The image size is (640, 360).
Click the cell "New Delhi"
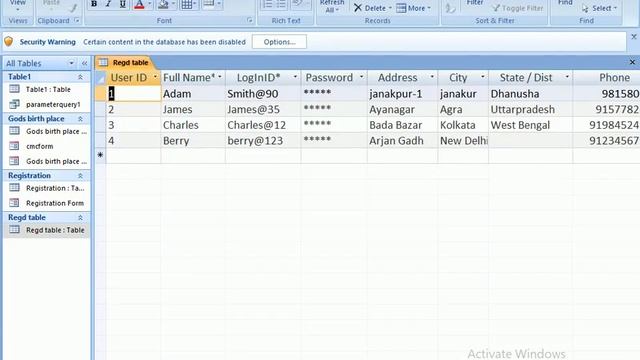coord(463,141)
